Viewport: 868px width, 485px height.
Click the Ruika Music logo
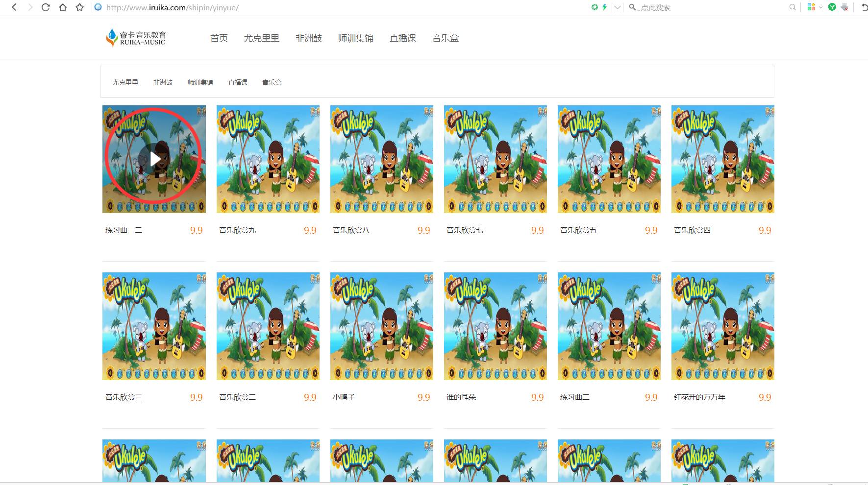pyautogui.click(x=136, y=38)
